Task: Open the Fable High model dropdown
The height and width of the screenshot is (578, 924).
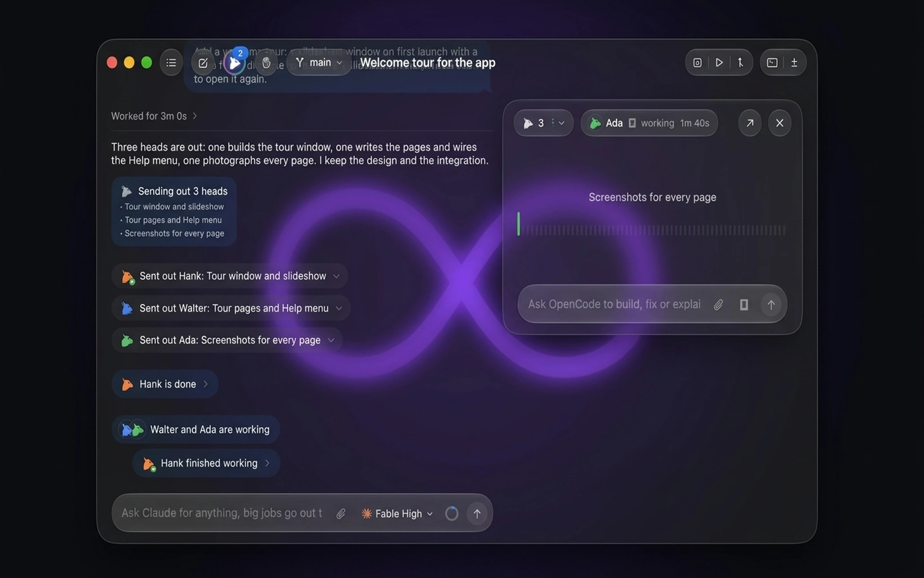Action: point(397,514)
